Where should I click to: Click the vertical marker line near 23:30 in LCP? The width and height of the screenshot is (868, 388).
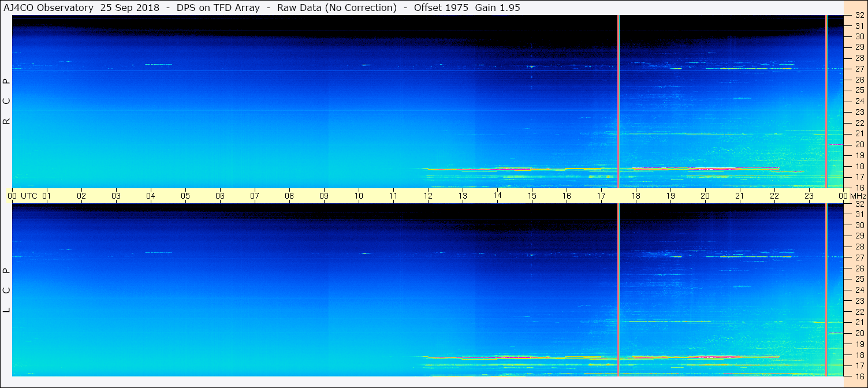click(x=827, y=290)
